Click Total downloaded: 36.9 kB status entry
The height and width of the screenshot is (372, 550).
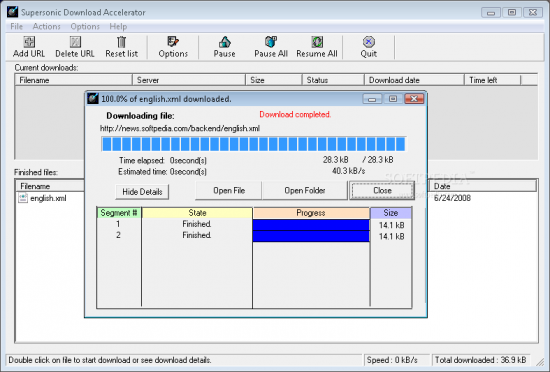pyautogui.click(x=481, y=360)
